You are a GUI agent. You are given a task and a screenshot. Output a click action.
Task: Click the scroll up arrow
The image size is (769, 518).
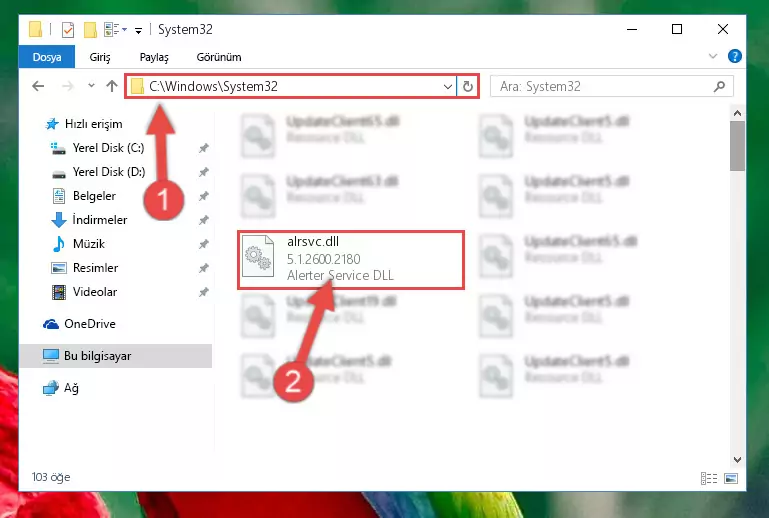click(737, 113)
